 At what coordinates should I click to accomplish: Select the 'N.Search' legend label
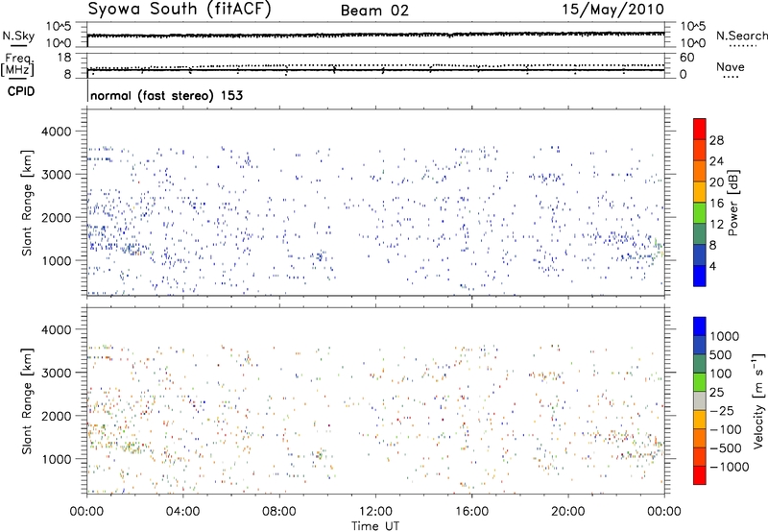[x=741, y=36]
